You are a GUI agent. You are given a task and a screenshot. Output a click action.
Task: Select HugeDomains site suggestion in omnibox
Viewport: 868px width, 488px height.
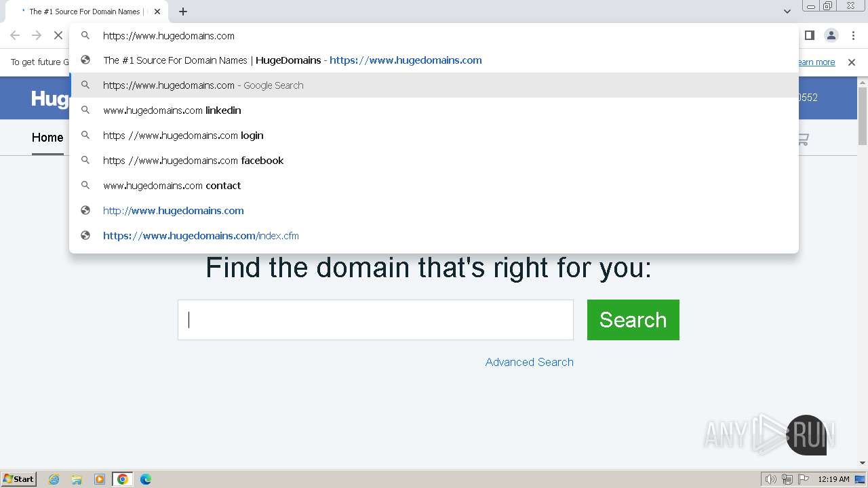[x=434, y=60]
